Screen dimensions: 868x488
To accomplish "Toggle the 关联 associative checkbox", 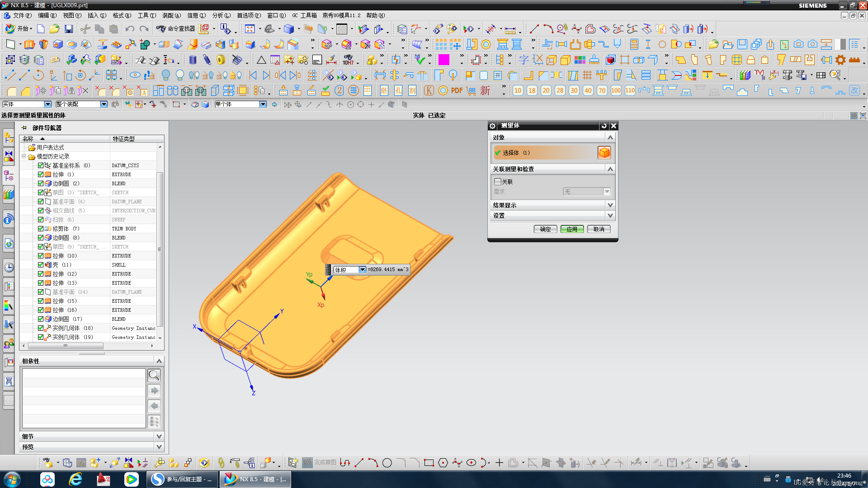I will coord(498,182).
